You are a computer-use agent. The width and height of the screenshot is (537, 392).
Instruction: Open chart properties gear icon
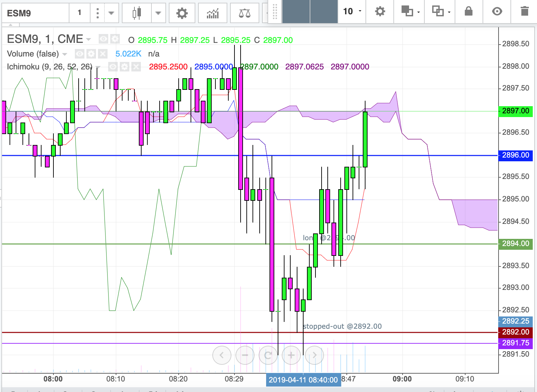click(x=182, y=13)
